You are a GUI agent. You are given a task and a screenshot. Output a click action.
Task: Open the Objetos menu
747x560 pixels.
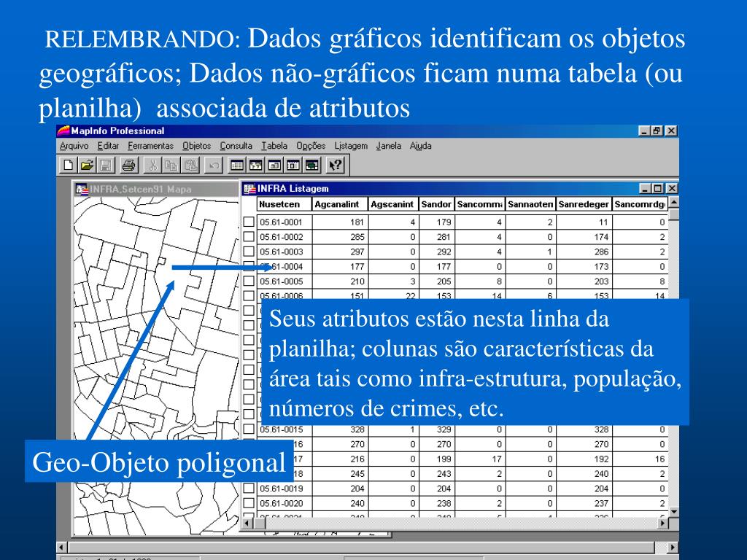point(197,146)
